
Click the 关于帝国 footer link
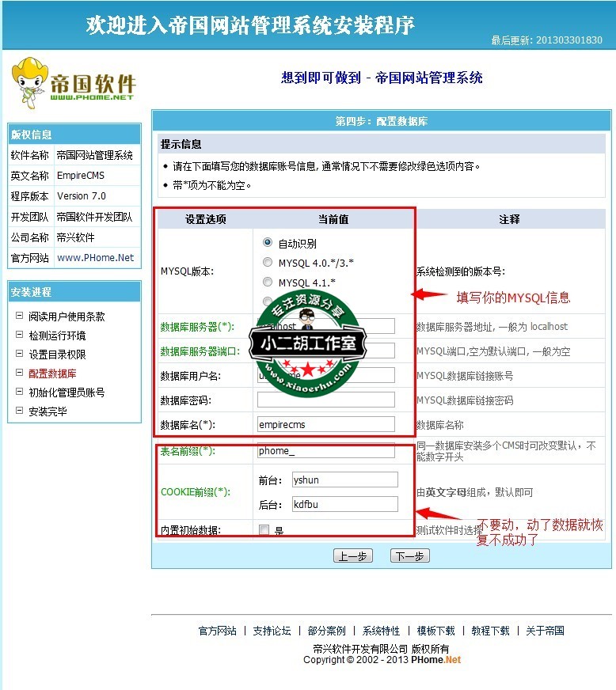coord(545,631)
